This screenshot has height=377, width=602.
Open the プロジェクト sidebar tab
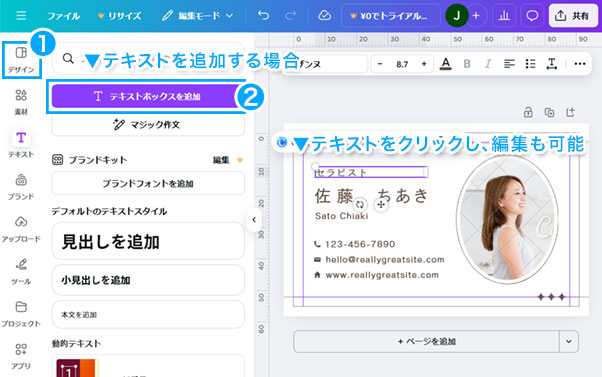tap(21, 314)
